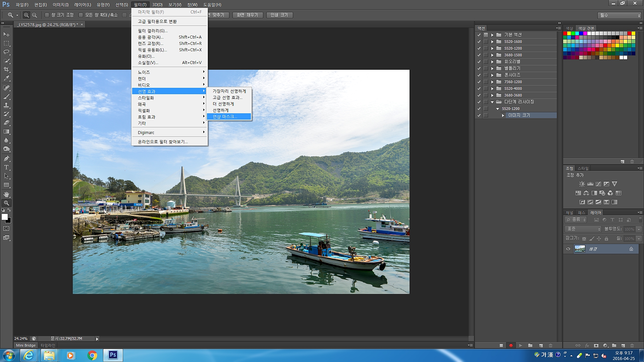Select the Hand tool
The width and height of the screenshot is (644, 362).
[x=6, y=194]
